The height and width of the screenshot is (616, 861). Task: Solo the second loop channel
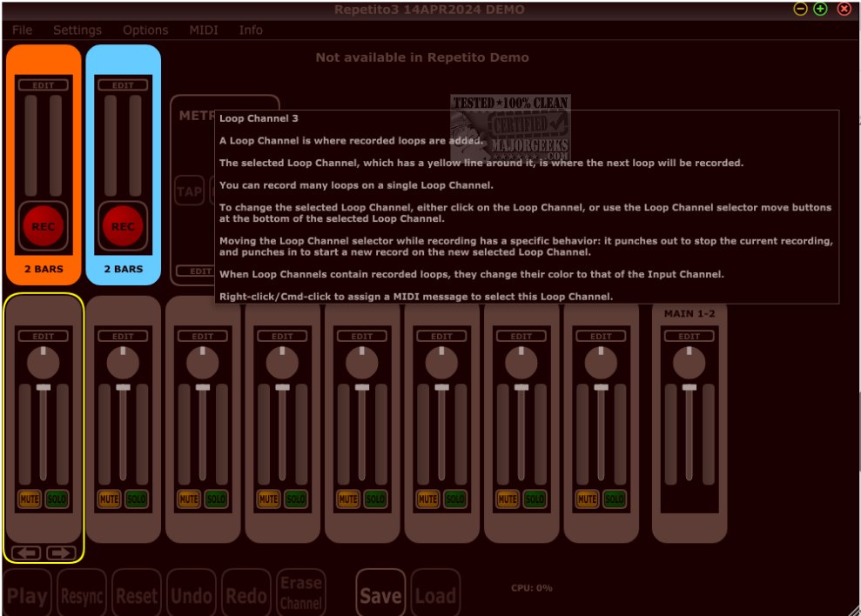136,499
